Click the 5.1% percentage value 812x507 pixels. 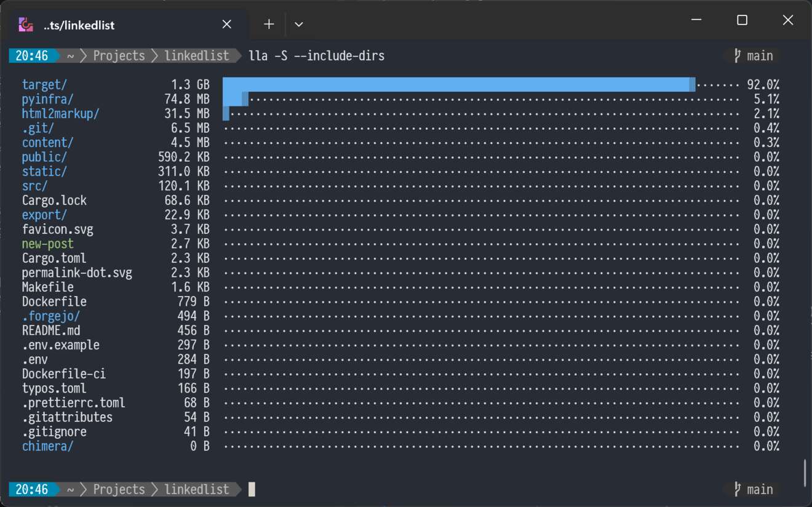[766, 99]
